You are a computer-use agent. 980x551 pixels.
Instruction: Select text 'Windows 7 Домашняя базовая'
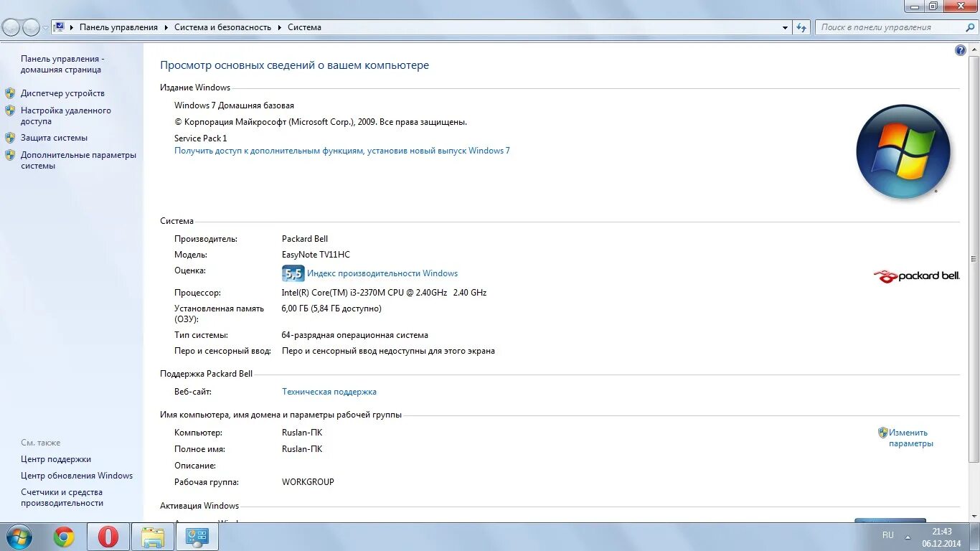234,105
